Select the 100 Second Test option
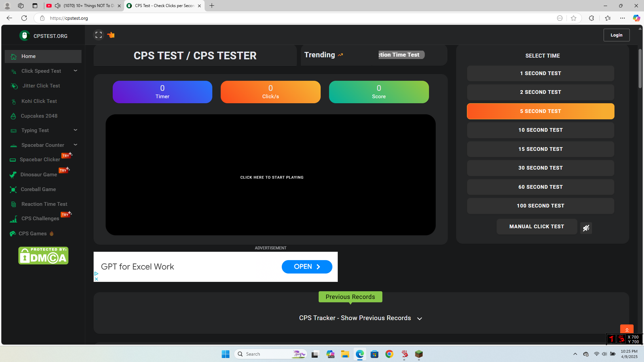This screenshot has height=362, width=644. coord(540,206)
